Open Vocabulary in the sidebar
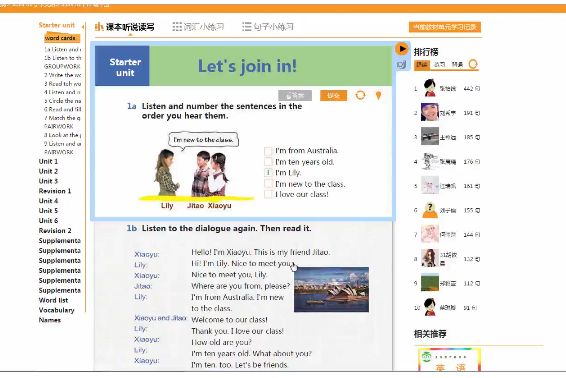 tap(56, 310)
